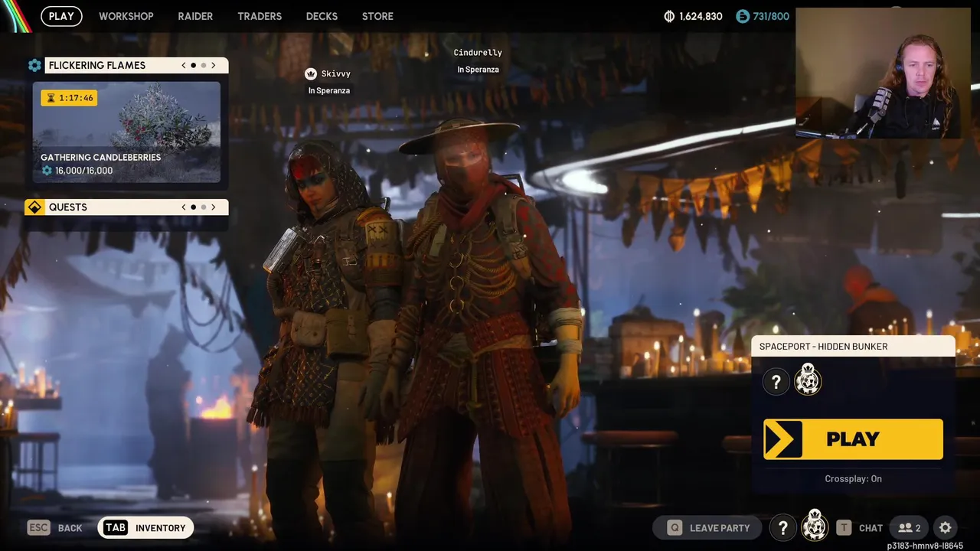Select the Quests panel title

68,207
